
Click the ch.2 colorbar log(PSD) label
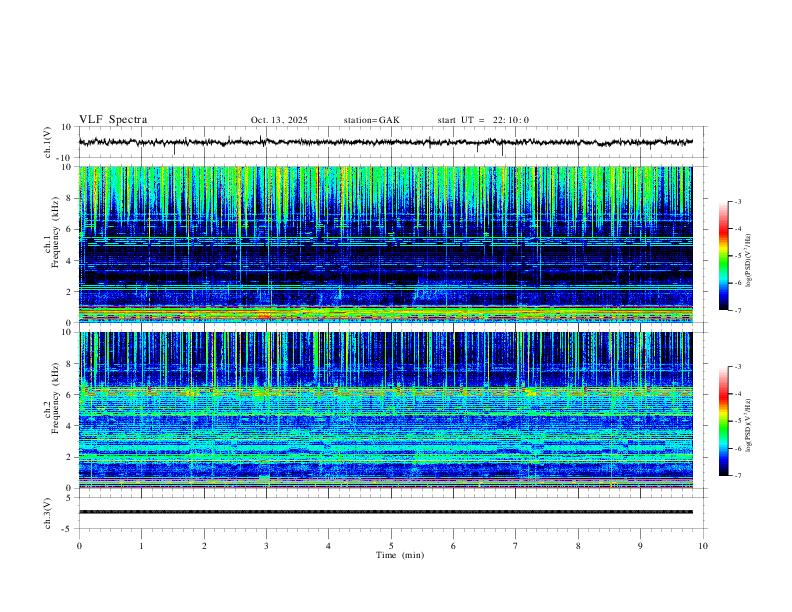748,425
